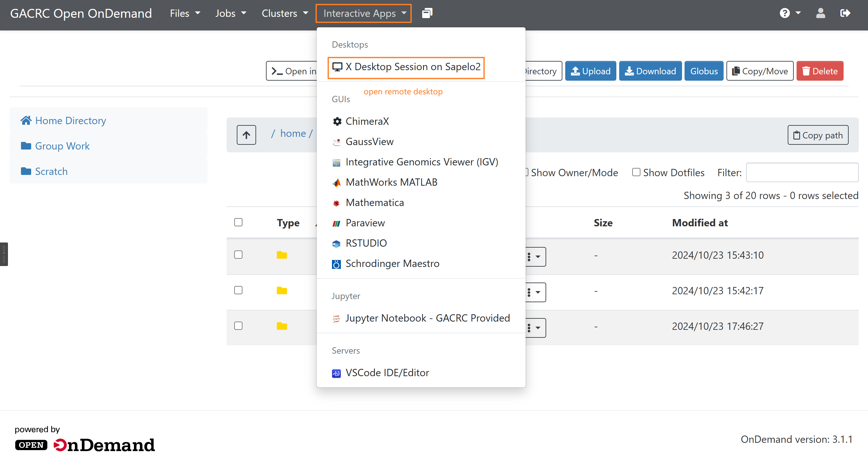Screen dimensions: 868x466
Task: Open the Files dropdown menu
Action: coord(185,13)
